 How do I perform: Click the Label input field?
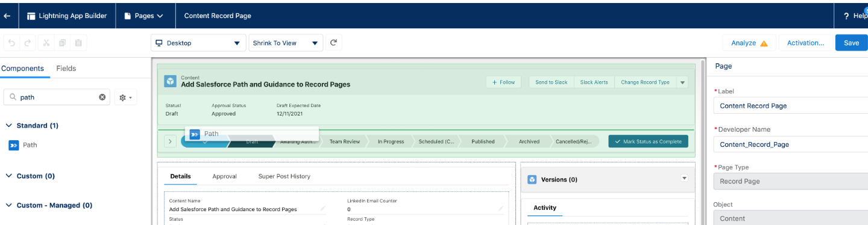pyautogui.click(x=790, y=106)
